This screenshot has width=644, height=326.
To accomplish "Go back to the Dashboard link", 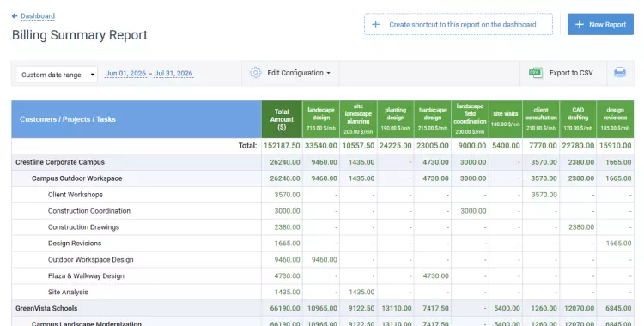I will tap(38, 16).
